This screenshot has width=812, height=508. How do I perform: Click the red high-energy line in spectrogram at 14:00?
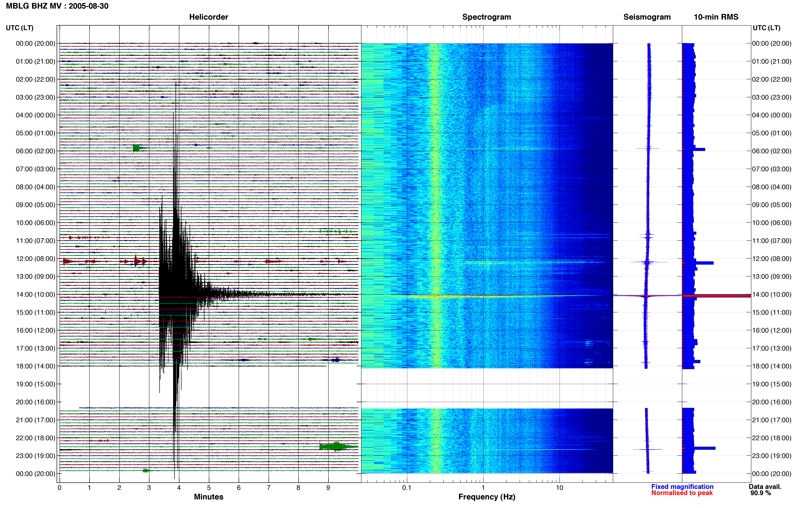click(x=487, y=296)
